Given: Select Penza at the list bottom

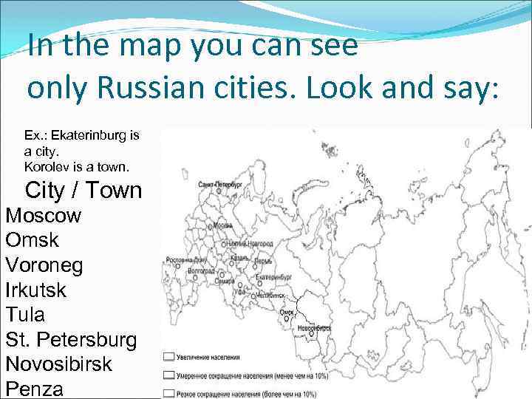Looking at the screenshot, I should point(34,389).
